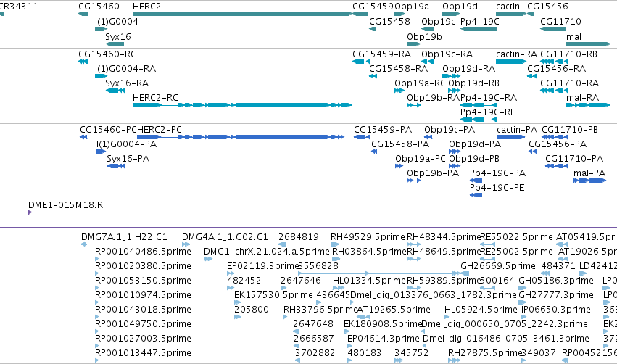Click the DMG1-chrX.21.024.a.5prime label
This screenshot has width=617, height=364.
tap(267, 252)
